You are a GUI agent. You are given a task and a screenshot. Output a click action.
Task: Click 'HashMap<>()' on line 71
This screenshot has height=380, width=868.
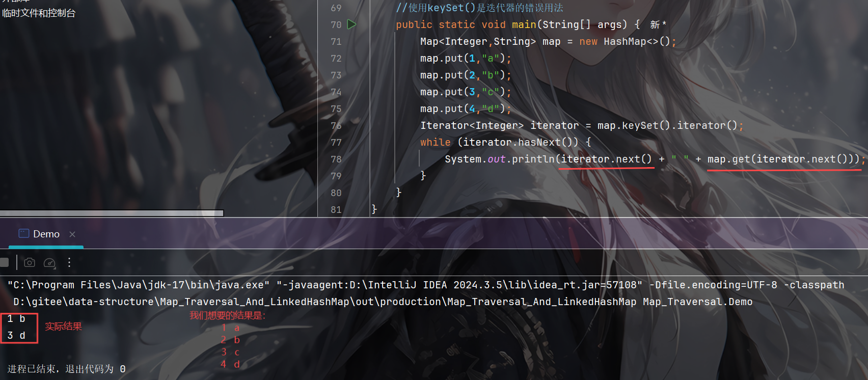(x=637, y=41)
